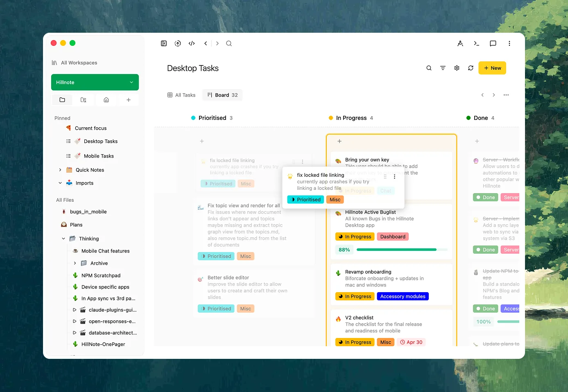The image size is (568, 392).
Task: Open Mobile Chat features note
Action: [x=105, y=251]
